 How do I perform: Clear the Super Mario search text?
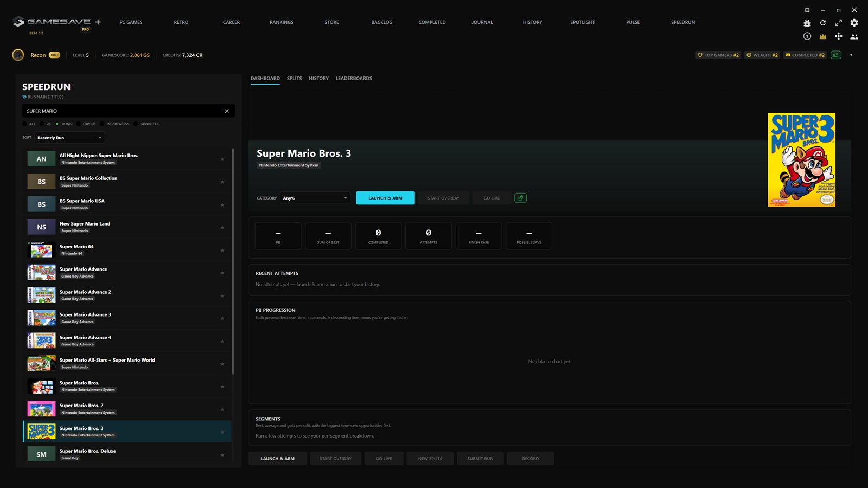pos(227,111)
